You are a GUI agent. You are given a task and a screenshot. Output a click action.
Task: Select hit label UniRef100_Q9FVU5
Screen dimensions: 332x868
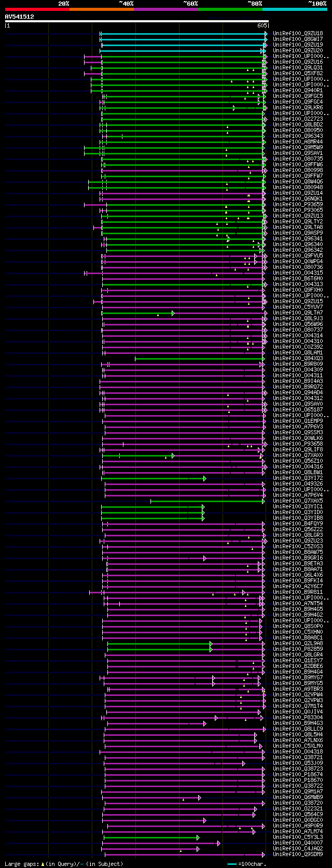coord(298,255)
